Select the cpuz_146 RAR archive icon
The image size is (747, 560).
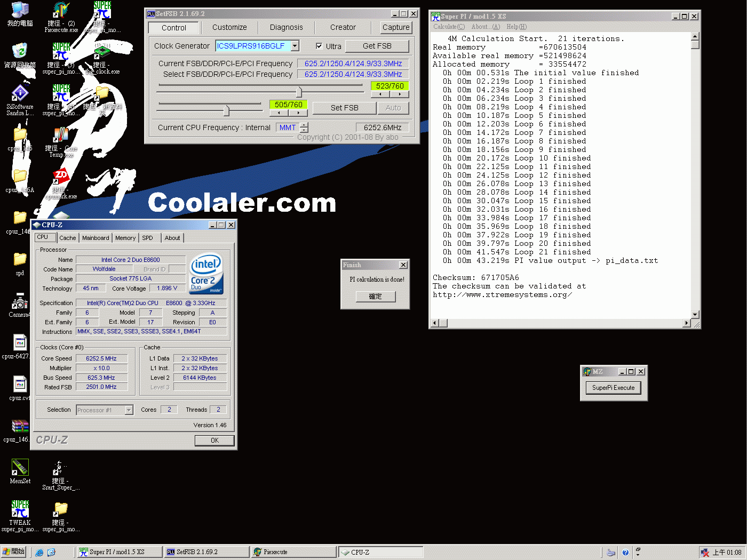[20, 430]
